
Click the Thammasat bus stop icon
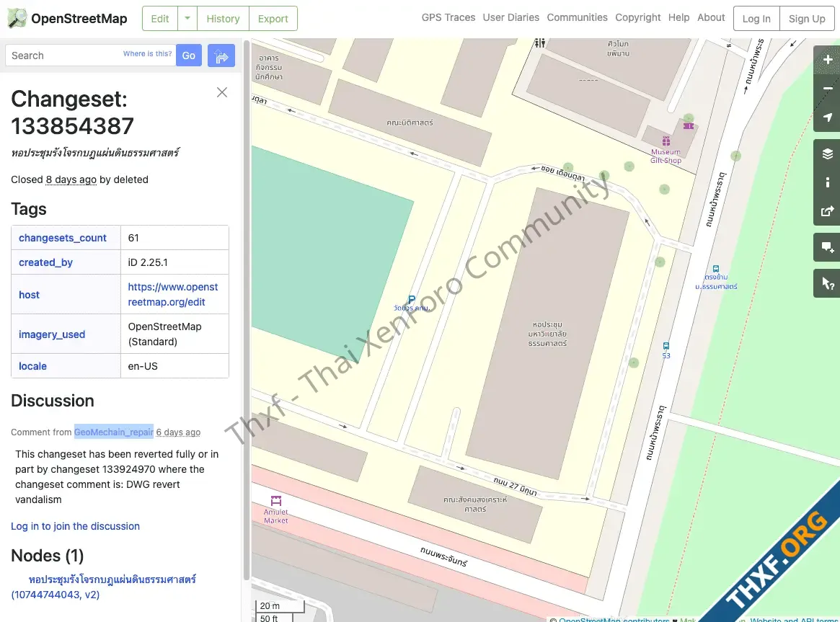[716, 269]
